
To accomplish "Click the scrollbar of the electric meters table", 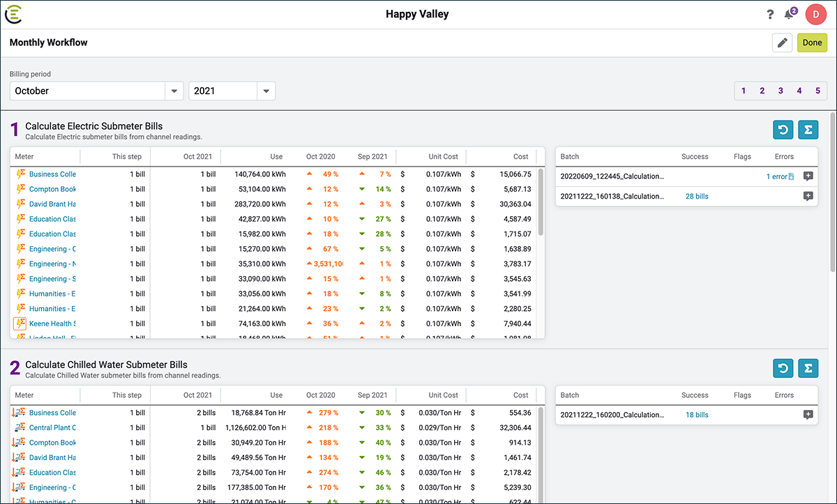I will click(x=541, y=202).
